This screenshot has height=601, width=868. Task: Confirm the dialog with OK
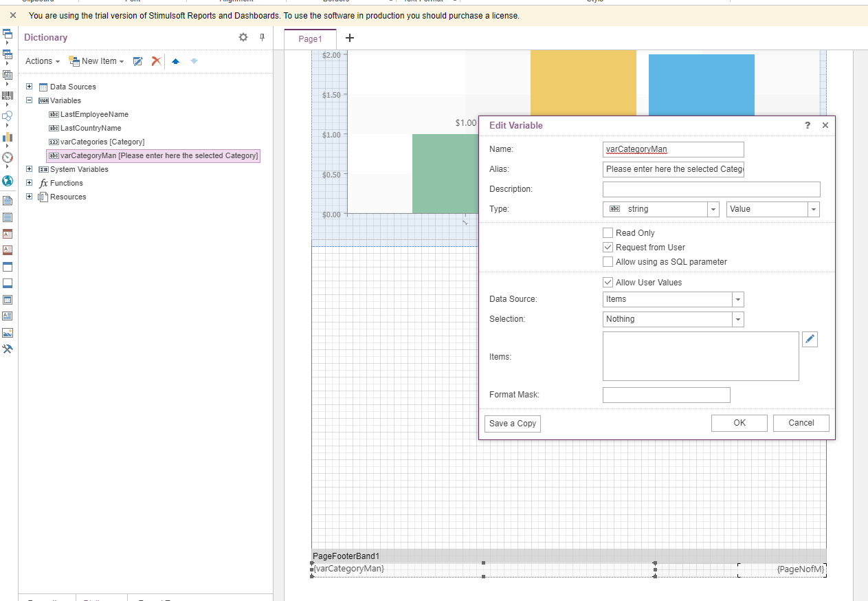pos(739,423)
